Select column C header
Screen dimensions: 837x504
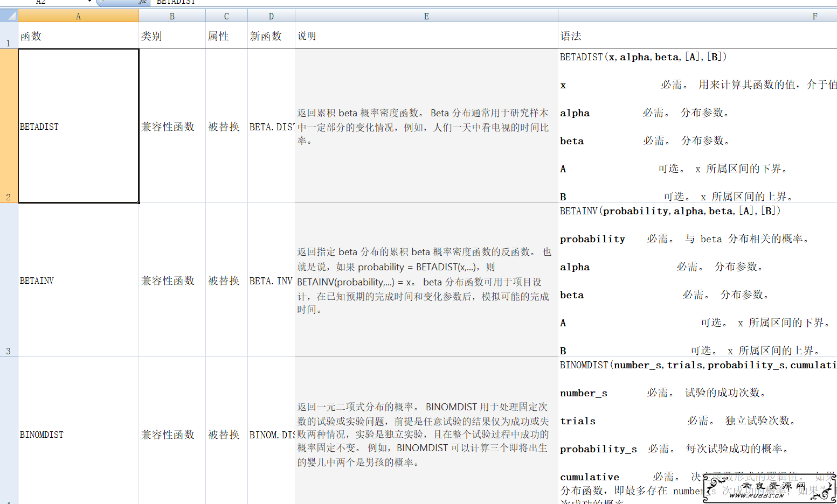coord(226,16)
